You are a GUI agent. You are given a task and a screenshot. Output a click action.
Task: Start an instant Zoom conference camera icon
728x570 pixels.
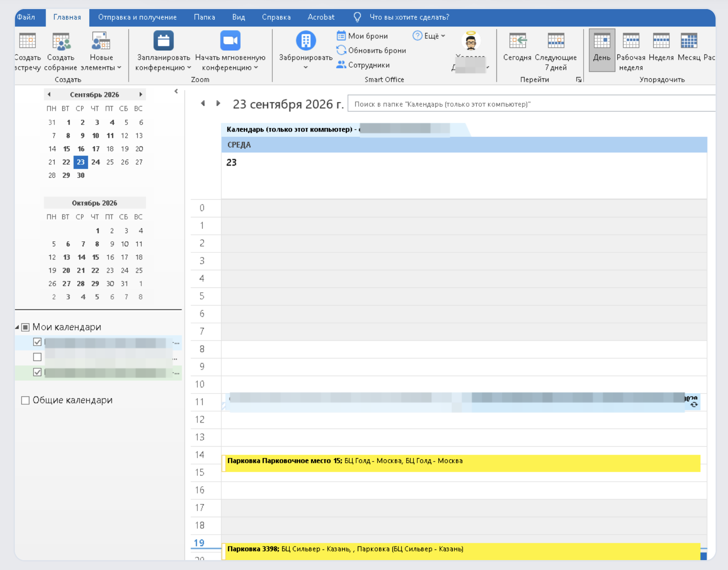[x=230, y=40]
